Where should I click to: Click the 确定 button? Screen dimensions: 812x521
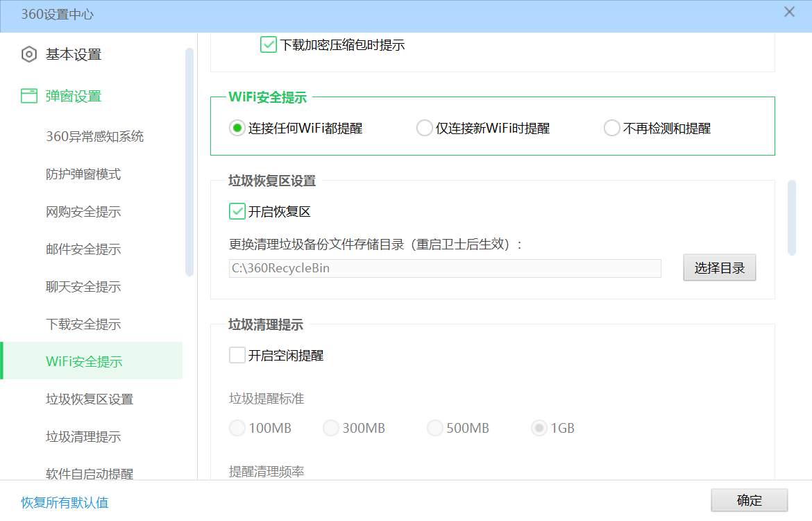750,500
